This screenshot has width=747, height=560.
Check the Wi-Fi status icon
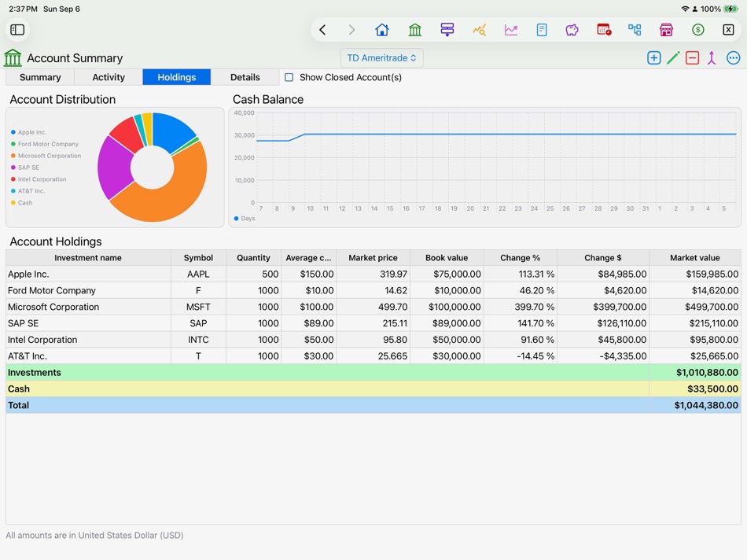[x=685, y=9]
